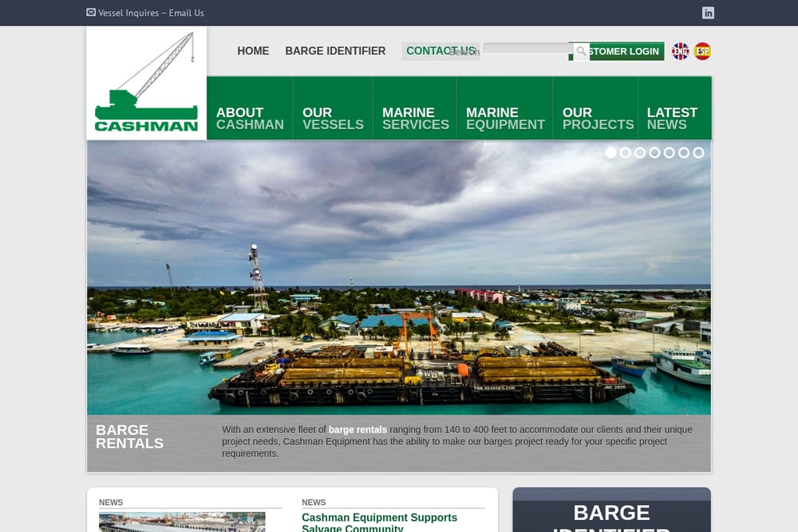Open the Latest News menu

[675, 108]
